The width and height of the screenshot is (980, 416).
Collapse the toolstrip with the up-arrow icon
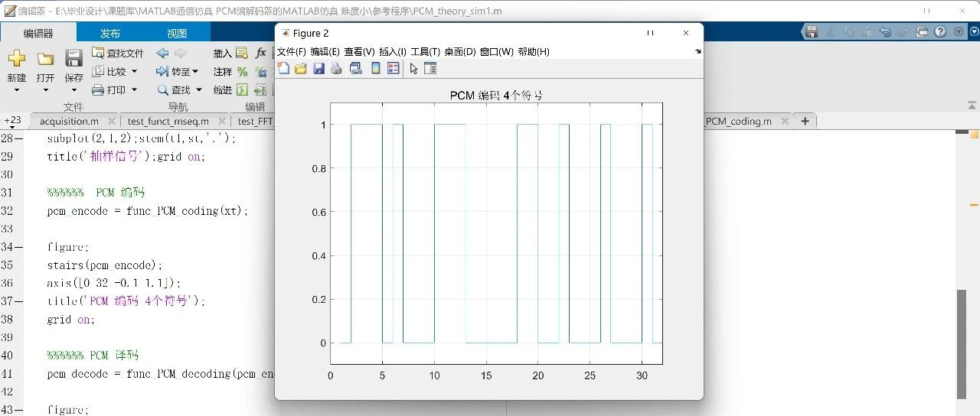click(973, 104)
